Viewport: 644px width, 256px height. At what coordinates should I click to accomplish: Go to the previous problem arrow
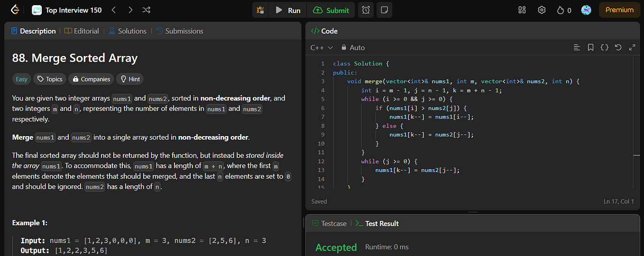click(x=113, y=10)
